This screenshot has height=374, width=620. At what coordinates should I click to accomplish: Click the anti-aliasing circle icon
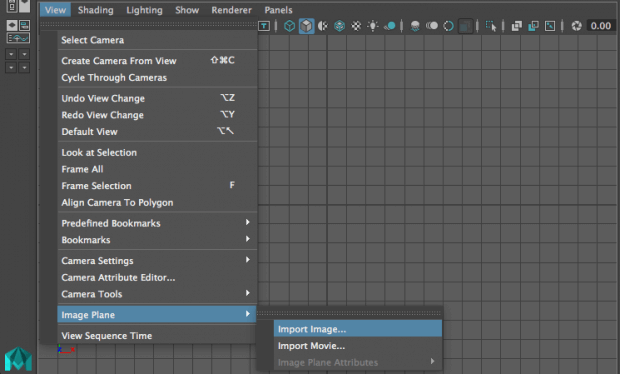pos(448,26)
